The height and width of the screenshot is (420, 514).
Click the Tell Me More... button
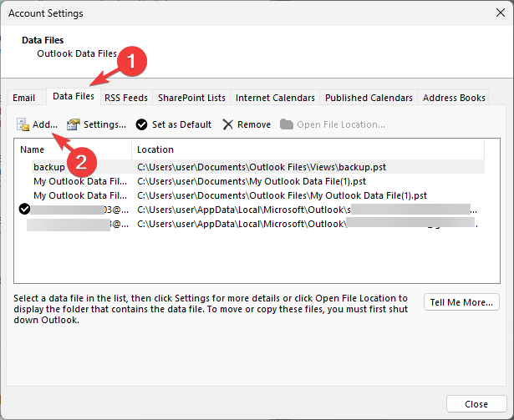tap(461, 302)
